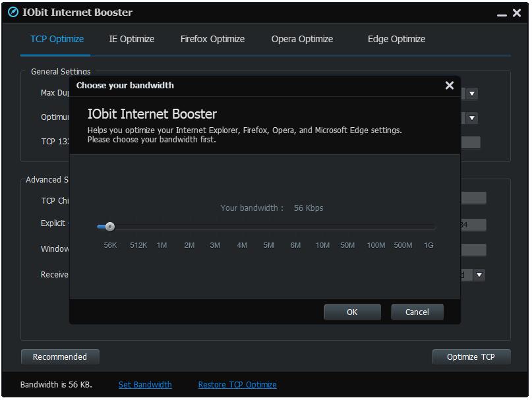Click the TCP 13 row input field
This screenshot has height=400, width=532.
(470, 142)
